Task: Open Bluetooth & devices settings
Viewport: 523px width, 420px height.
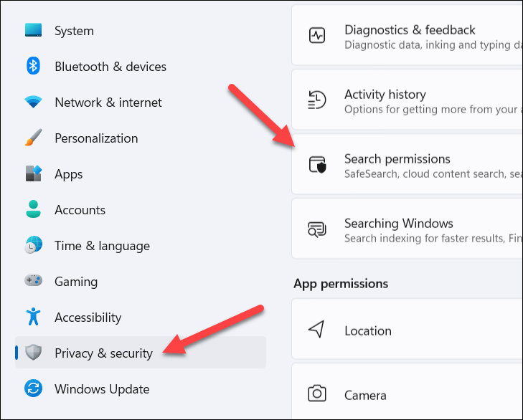Action: pos(110,67)
